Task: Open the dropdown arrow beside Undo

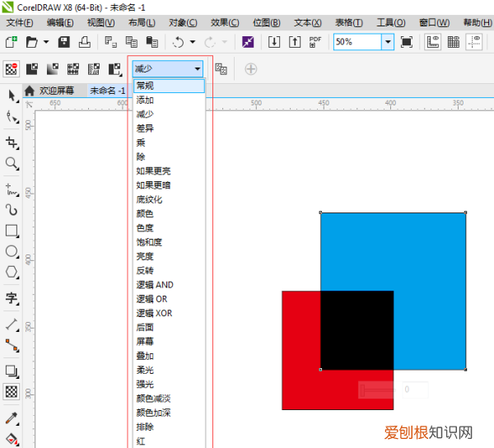Action: tap(193, 41)
